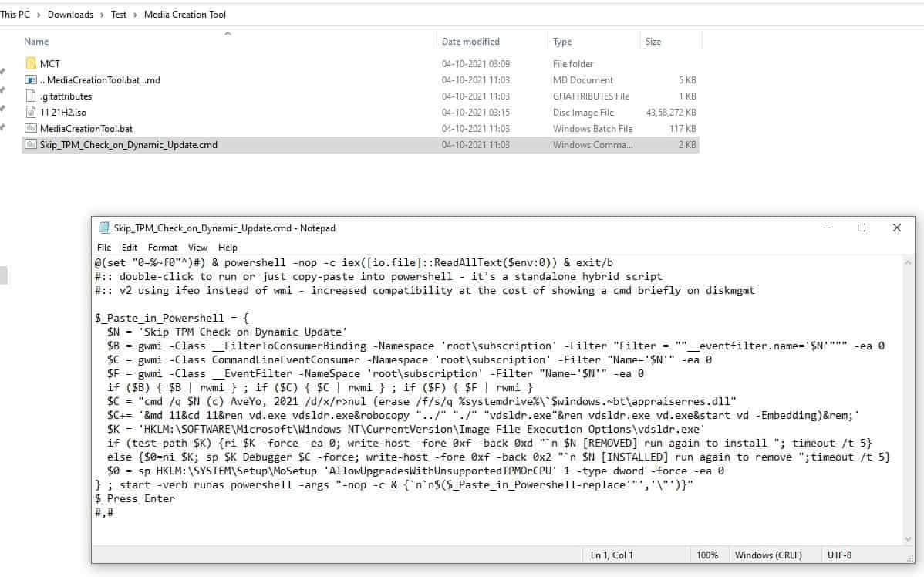Place cursor on the '#,#' line
Image resolution: width=924 pixels, height=577 pixels.
pos(104,512)
